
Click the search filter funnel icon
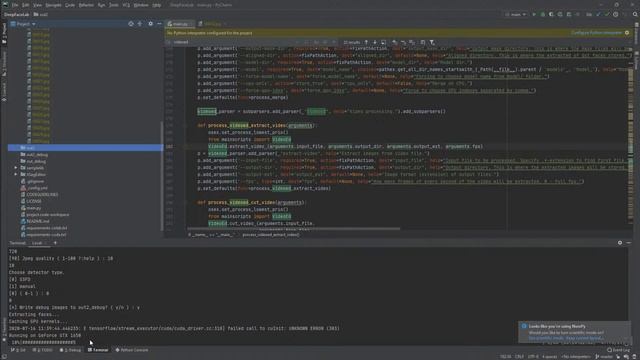coord(432,42)
